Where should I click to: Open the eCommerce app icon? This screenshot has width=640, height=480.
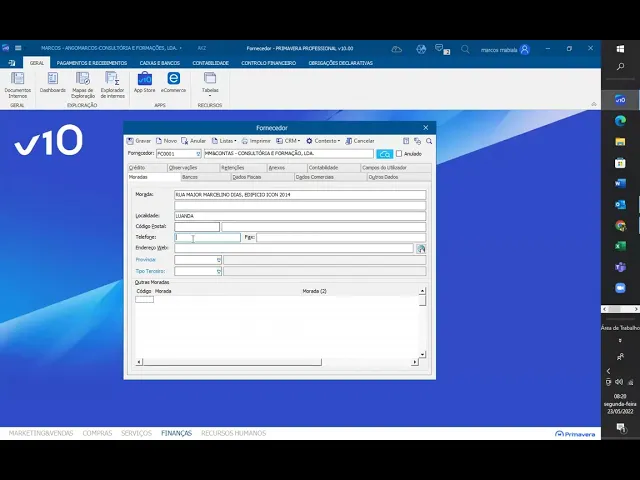click(173, 82)
